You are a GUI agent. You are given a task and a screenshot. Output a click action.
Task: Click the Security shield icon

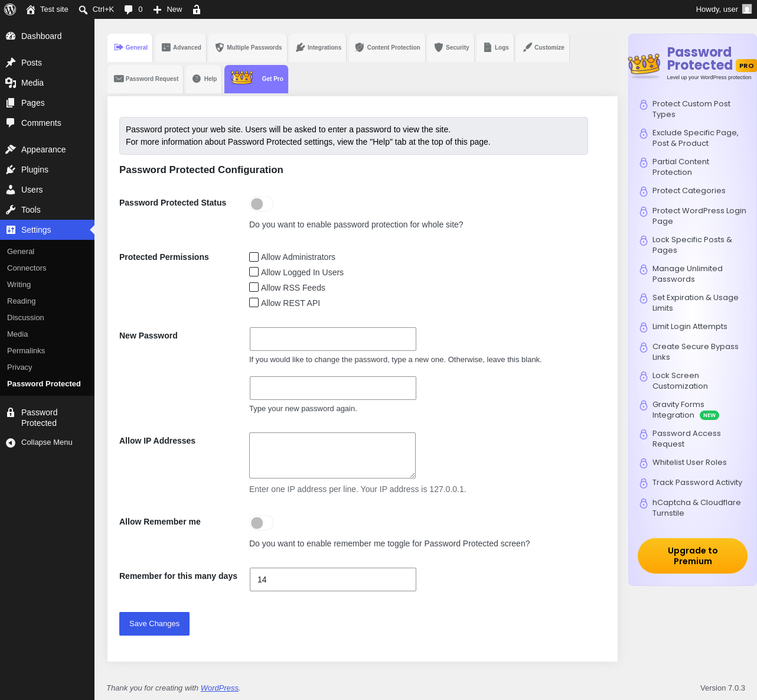(439, 47)
